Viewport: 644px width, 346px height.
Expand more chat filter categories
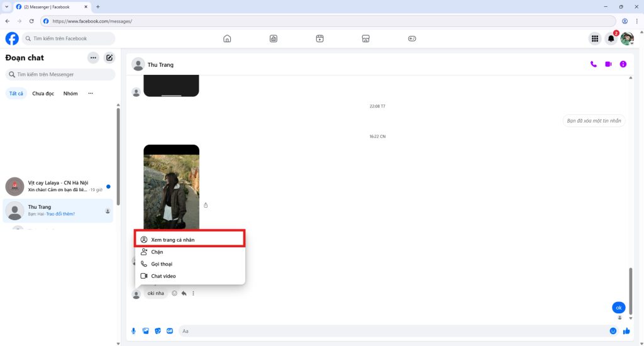91,94
